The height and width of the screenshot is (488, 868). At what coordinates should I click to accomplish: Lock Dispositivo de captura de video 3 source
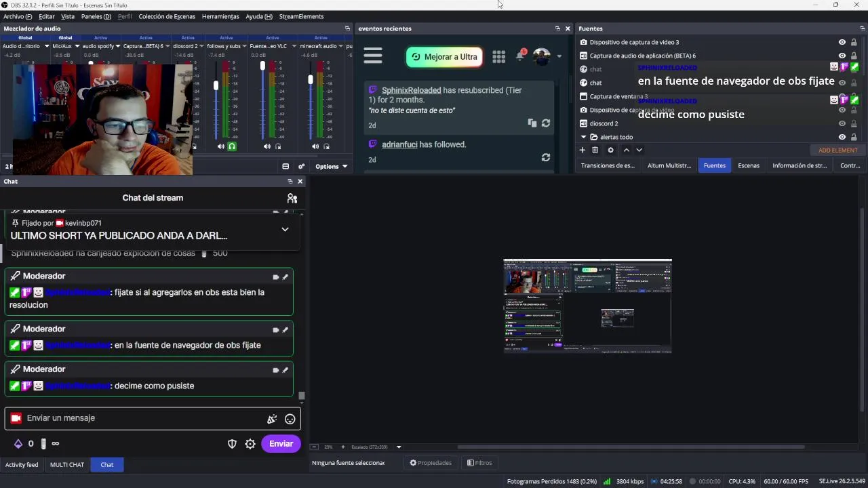(x=854, y=42)
